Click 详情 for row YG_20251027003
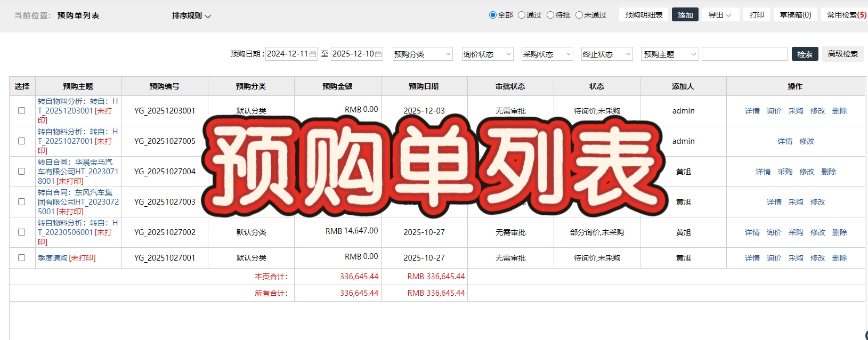This screenshot has height=340, width=868. pyautogui.click(x=774, y=202)
